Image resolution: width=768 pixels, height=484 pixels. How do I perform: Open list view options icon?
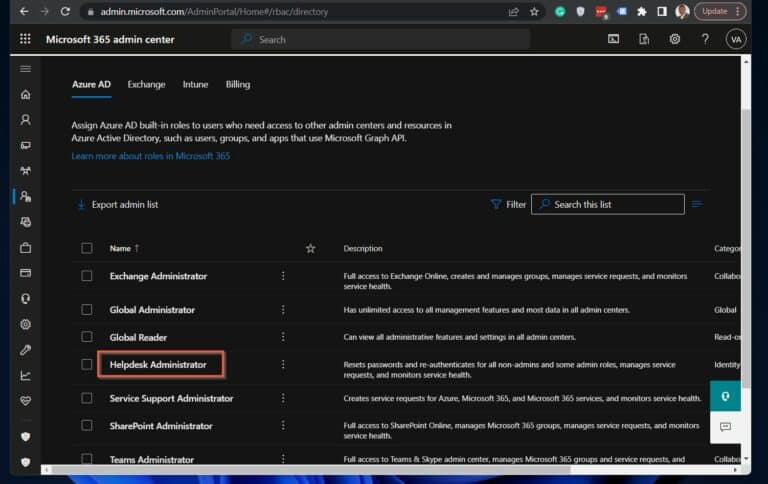[x=697, y=204]
